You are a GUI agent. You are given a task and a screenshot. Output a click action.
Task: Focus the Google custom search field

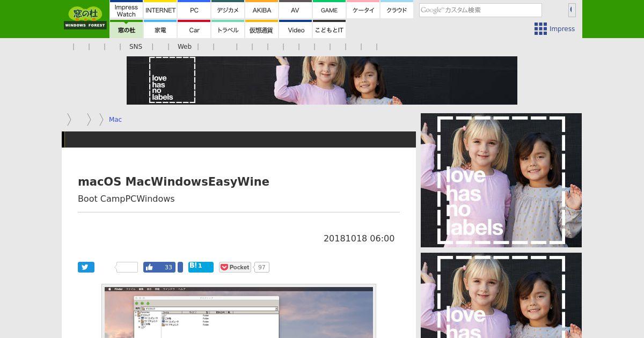coord(480,10)
